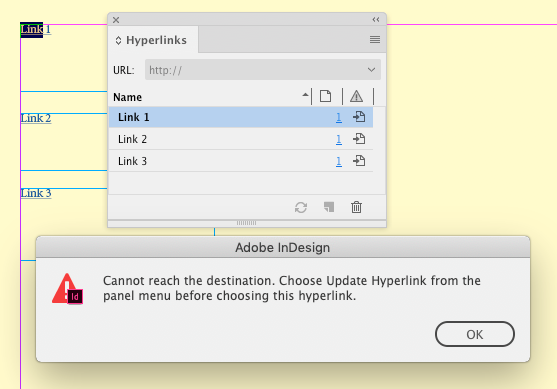Click page number link for Link 2

(339, 139)
